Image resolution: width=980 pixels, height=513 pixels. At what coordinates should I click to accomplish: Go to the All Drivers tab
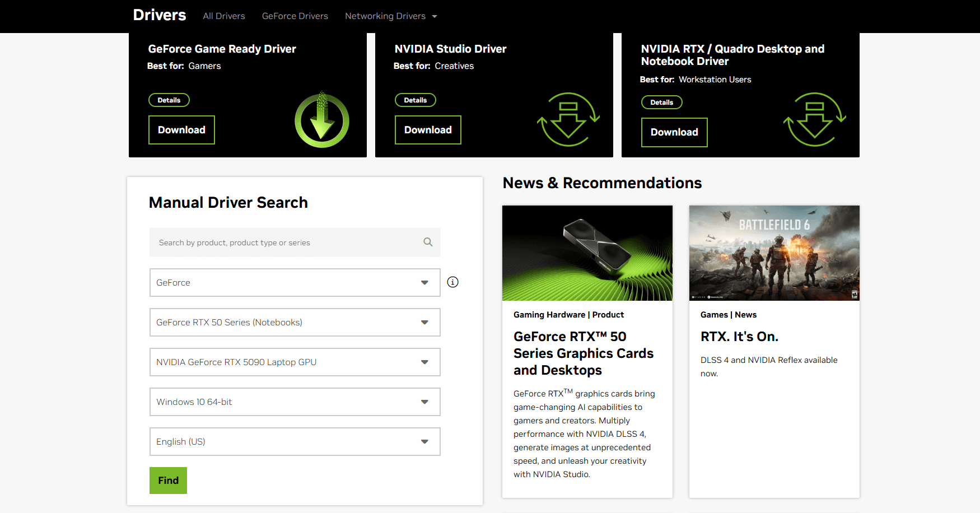(x=224, y=16)
